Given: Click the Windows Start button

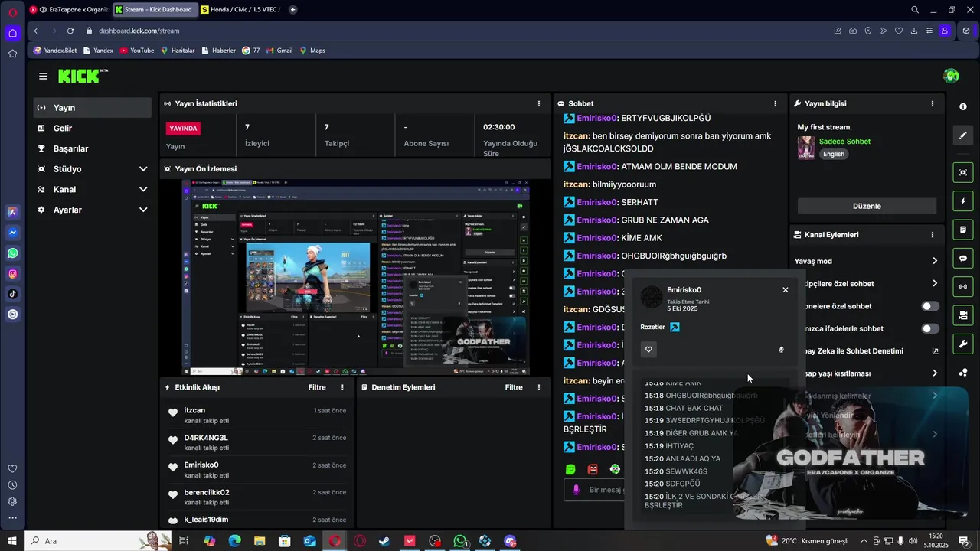Looking at the screenshot, I should click(11, 541).
